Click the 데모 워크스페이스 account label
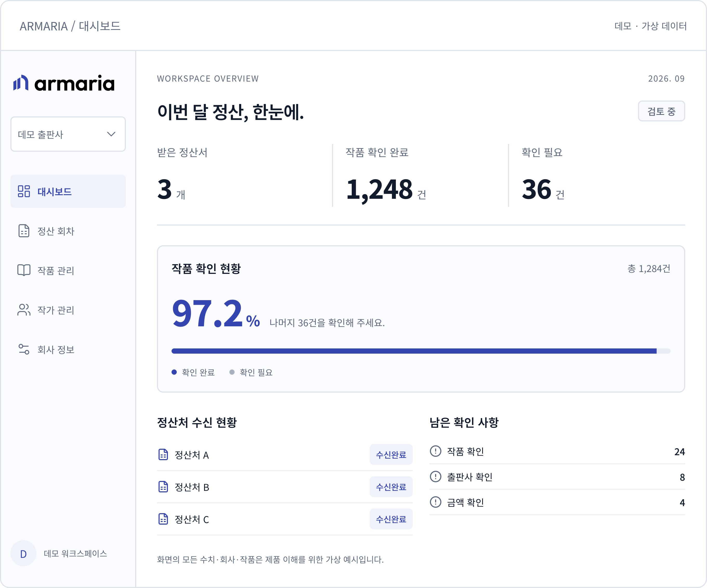 pyautogui.click(x=75, y=553)
